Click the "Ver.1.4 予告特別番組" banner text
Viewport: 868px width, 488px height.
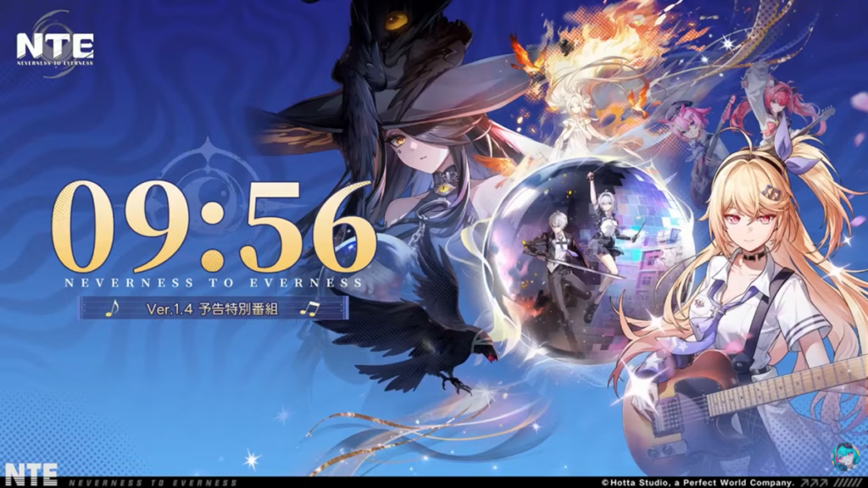(x=212, y=308)
